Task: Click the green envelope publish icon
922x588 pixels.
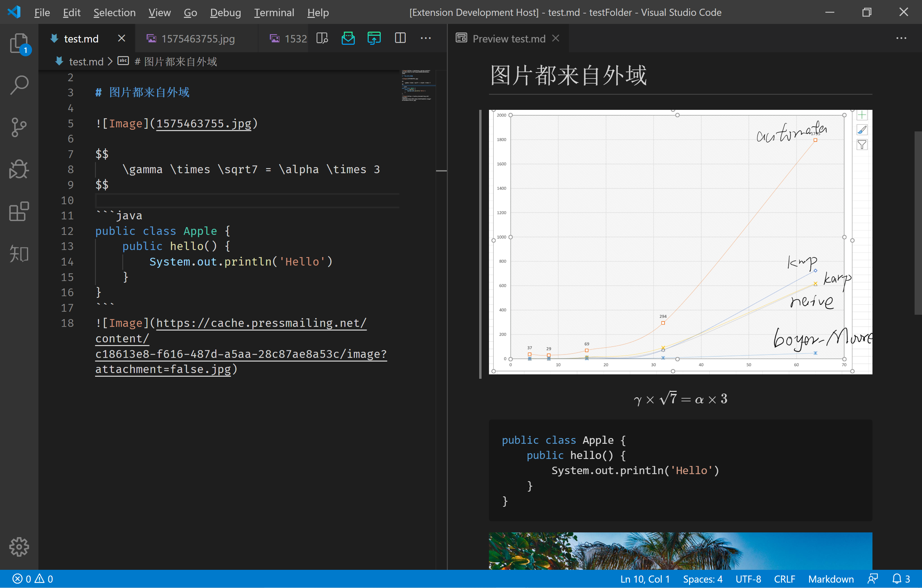Action: click(348, 38)
